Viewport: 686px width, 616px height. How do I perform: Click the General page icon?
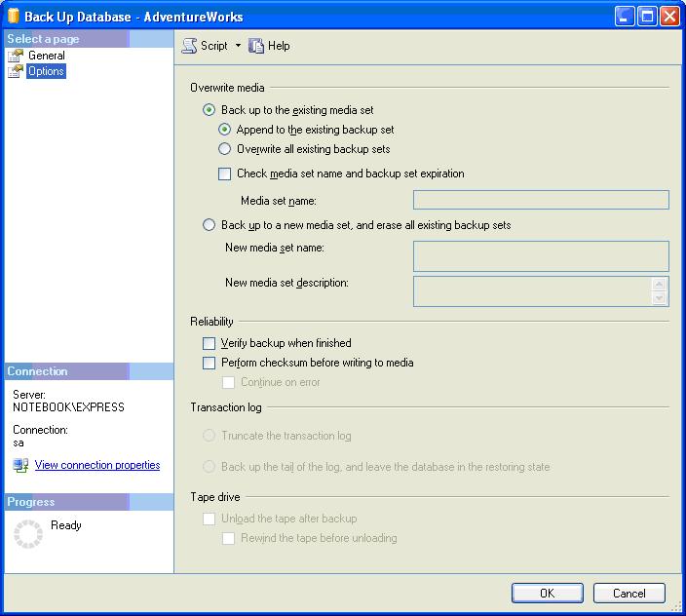pos(16,56)
